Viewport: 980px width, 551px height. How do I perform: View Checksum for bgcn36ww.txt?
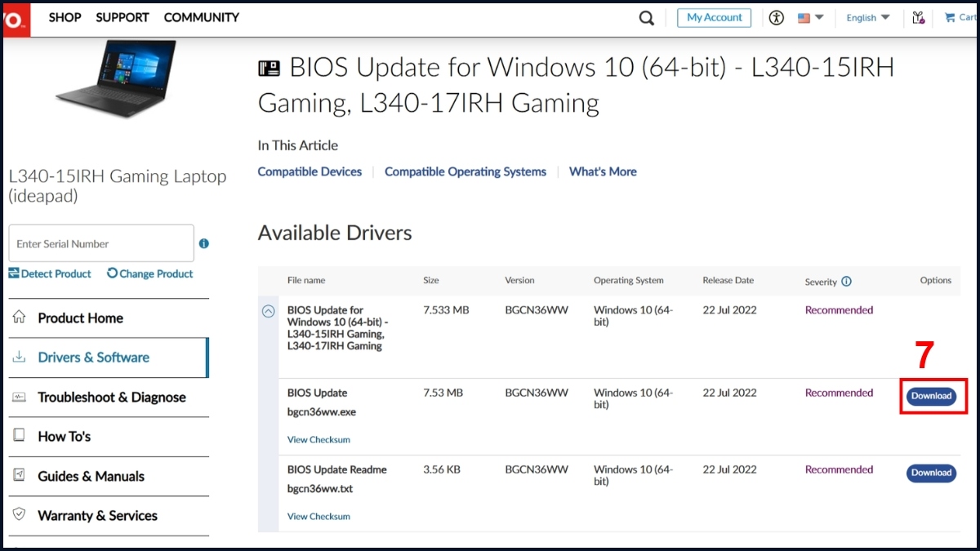[318, 517]
